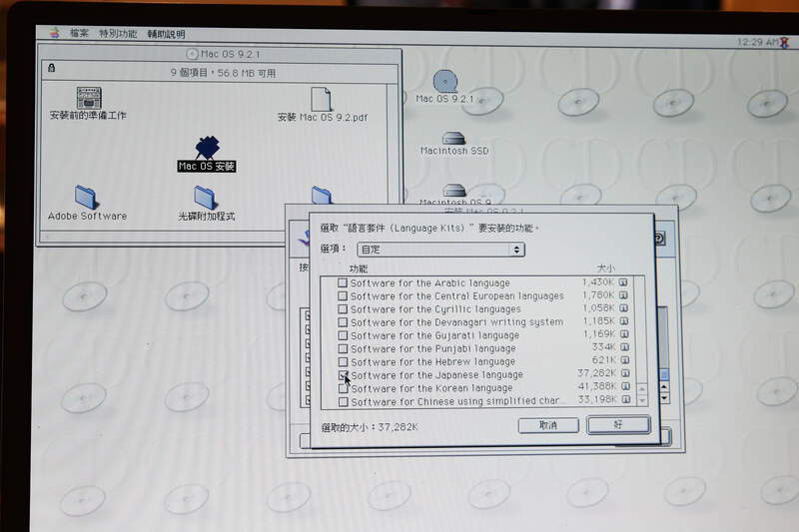
Task: Click the 功能 column header
Action: [x=359, y=268]
